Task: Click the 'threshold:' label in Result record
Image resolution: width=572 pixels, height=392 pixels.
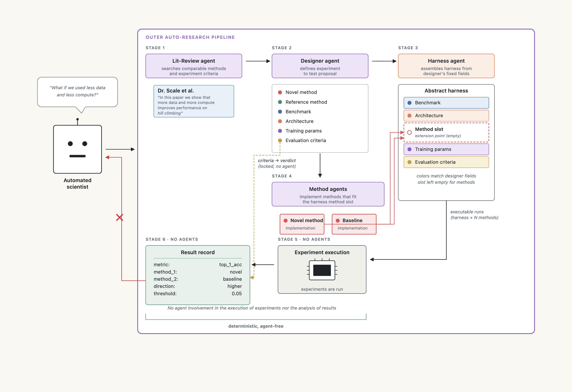Action: pos(165,294)
